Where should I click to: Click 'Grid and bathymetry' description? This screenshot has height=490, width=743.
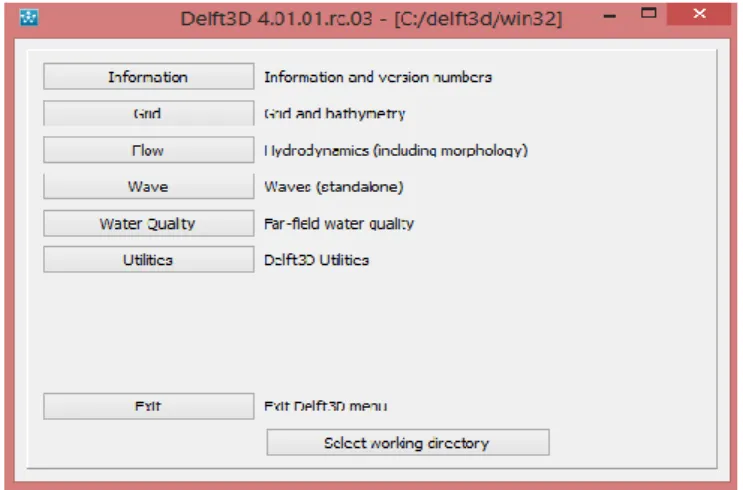coord(335,114)
